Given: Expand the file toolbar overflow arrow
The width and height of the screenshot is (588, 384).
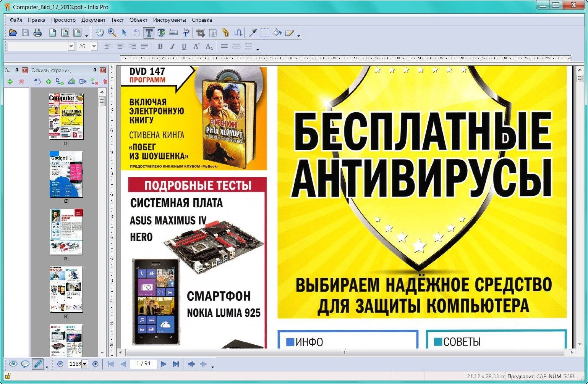Looking at the screenshot, I should (x=87, y=35).
